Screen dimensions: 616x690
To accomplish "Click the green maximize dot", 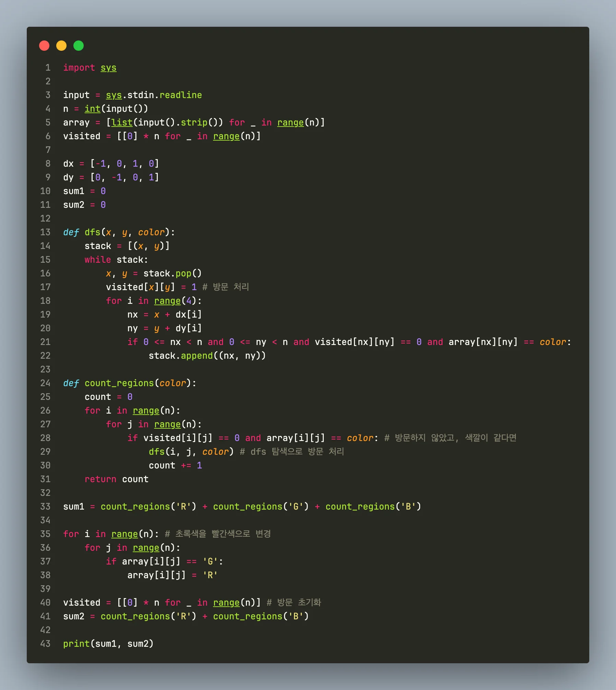I will click(x=79, y=46).
